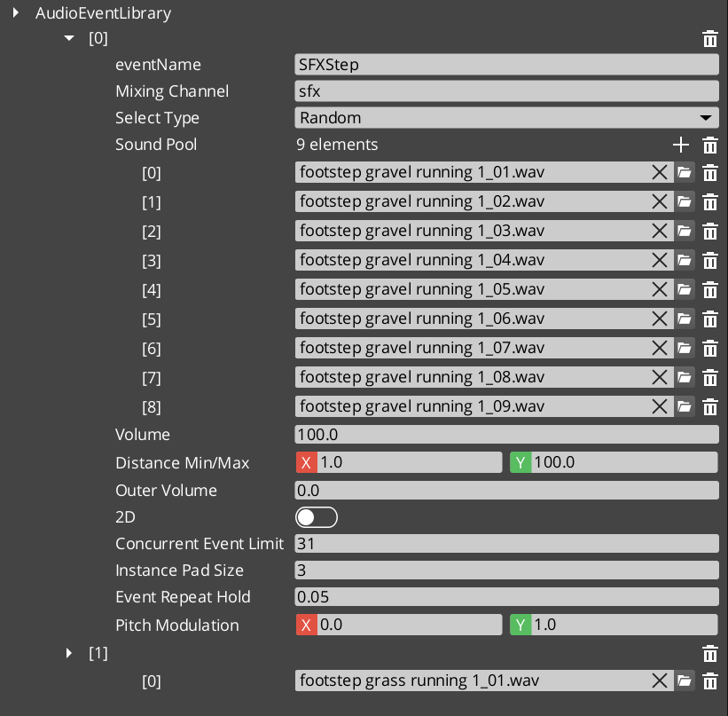Open the folder browser for Sound Pool element [3]
The image size is (728, 716).
tap(685, 261)
